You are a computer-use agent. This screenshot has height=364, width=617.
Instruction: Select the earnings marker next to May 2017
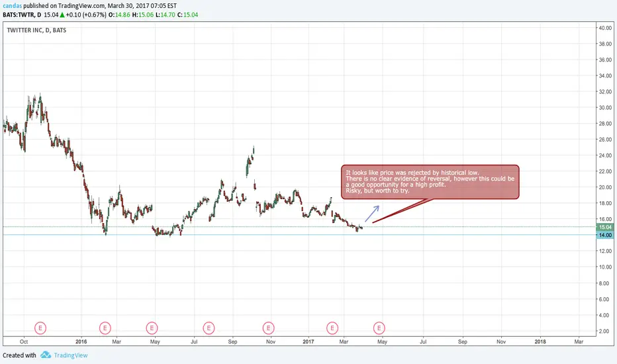tap(379, 328)
